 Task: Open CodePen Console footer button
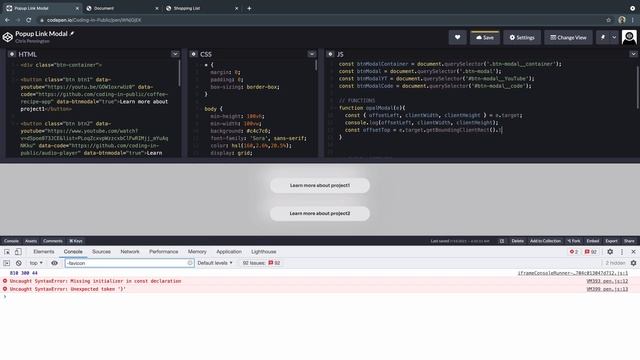(11, 241)
